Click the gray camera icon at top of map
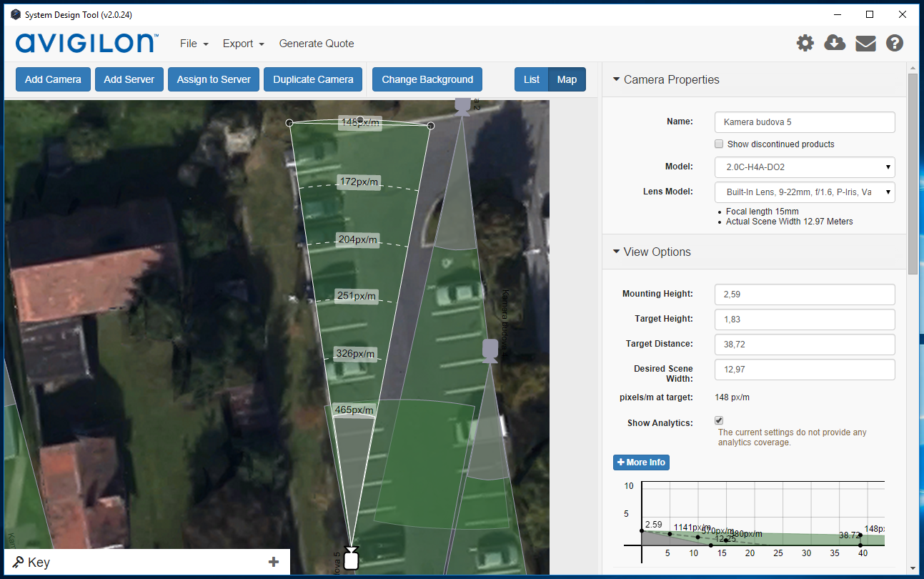924x579 pixels. (x=462, y=106)
